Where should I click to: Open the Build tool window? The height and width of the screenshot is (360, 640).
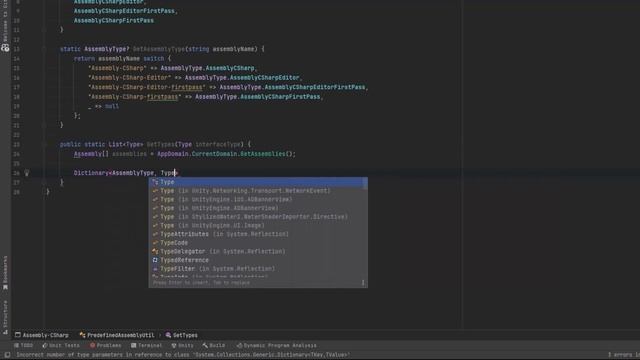213,345
